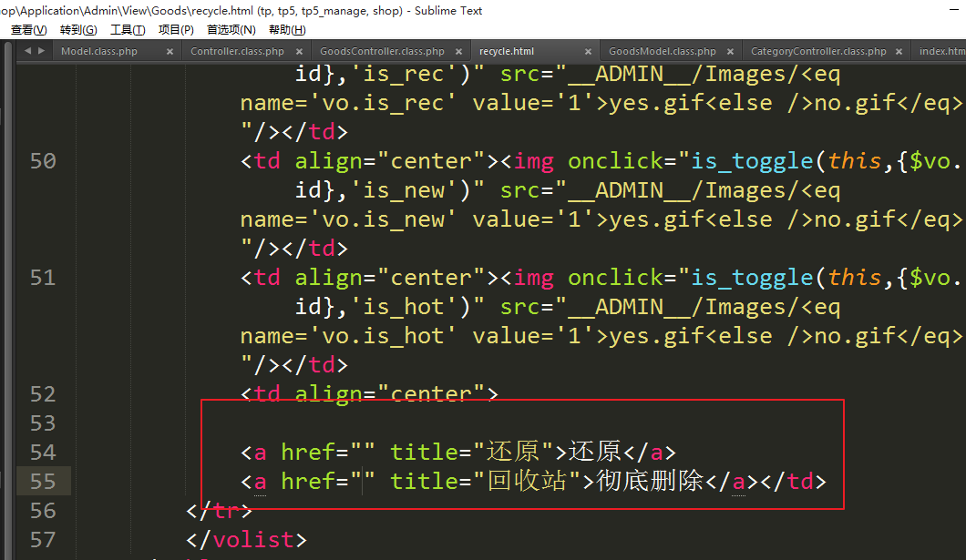Image resolution: width=966 pixels, height=560 pixels.
Task: Open the 帮助(H) menu
Action: pos(287,30)
